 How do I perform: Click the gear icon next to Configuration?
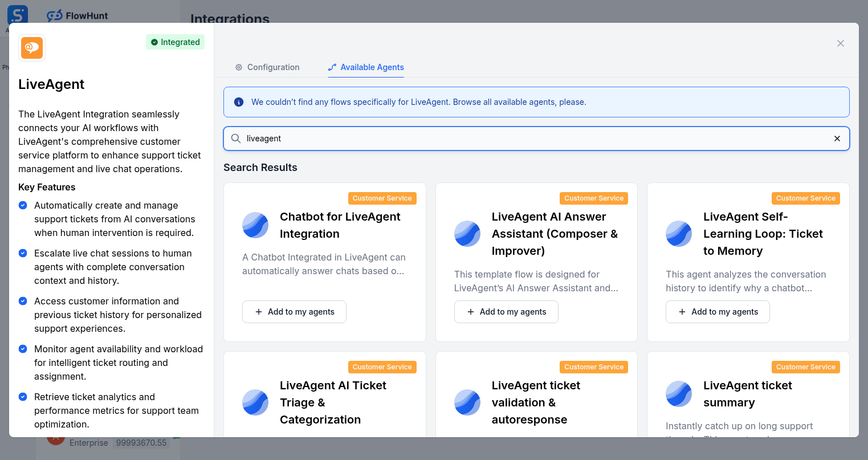pyautogui.click(x=239, y=67)
